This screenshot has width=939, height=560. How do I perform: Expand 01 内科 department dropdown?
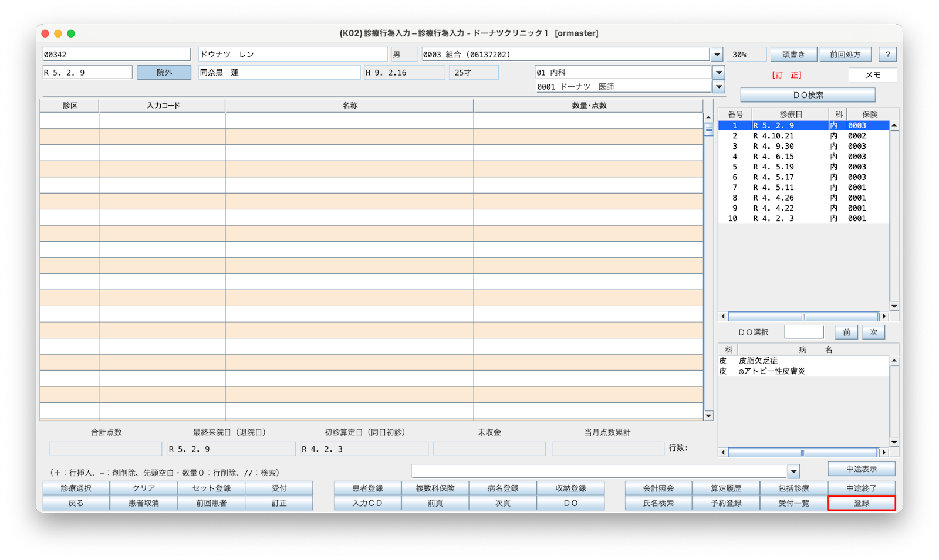click(719, 73)
